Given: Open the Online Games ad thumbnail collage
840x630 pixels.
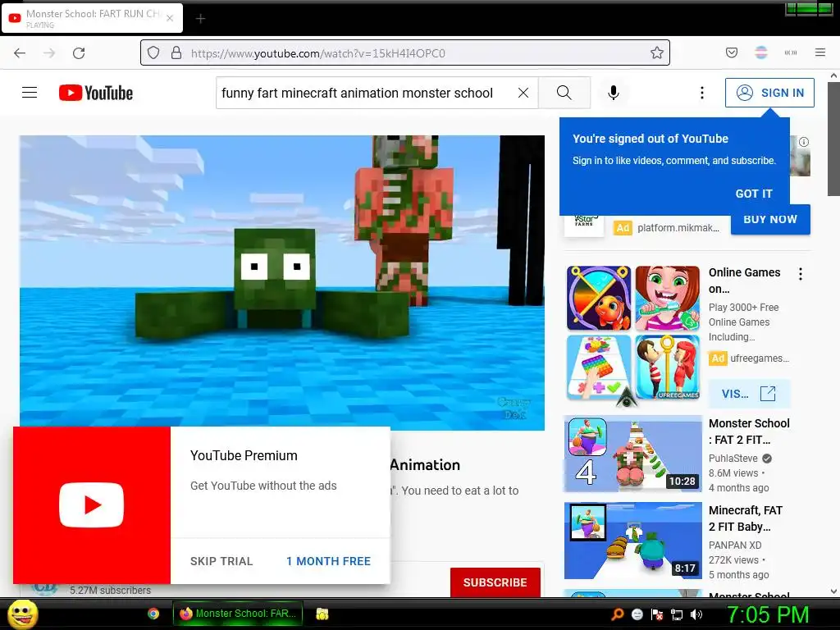Looking at the screenshot, I should 633,333.
